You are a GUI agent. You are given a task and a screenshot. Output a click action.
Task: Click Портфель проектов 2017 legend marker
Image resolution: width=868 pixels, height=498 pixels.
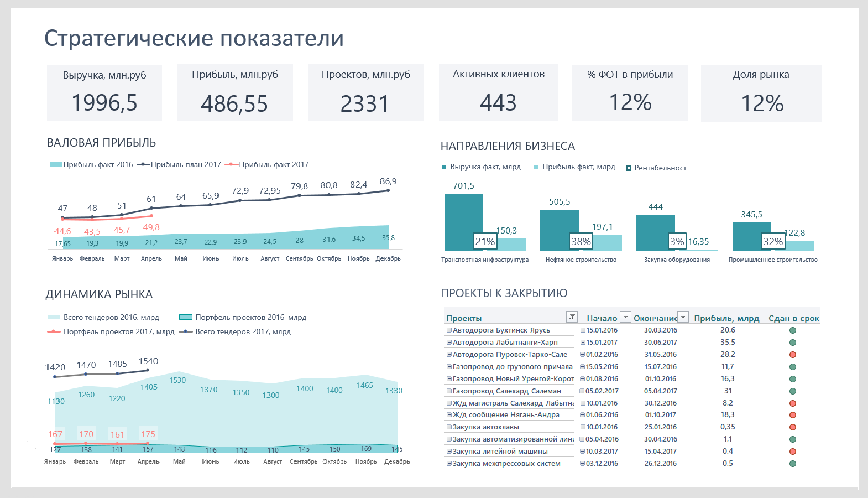click(54, 332)
